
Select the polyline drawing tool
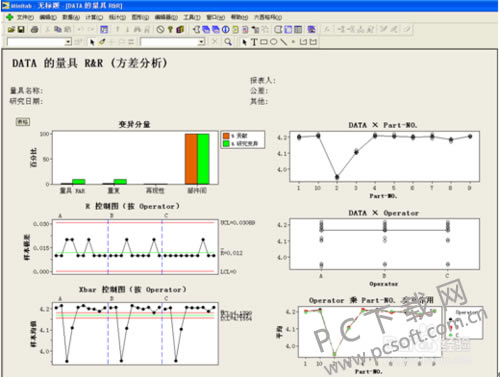point(303,42)
